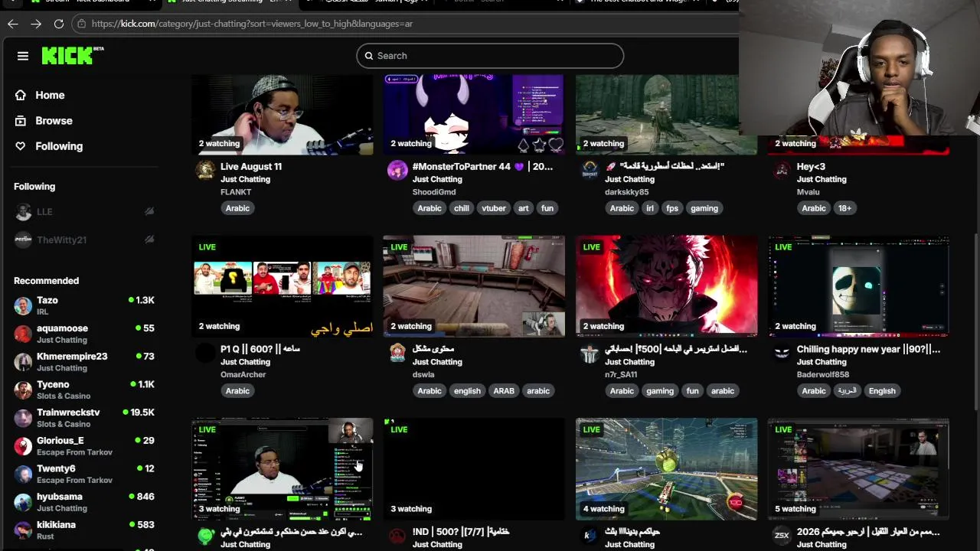Click the ZSX channel avatar
Viewport: 980px width, 551px height.
point(782,536)
